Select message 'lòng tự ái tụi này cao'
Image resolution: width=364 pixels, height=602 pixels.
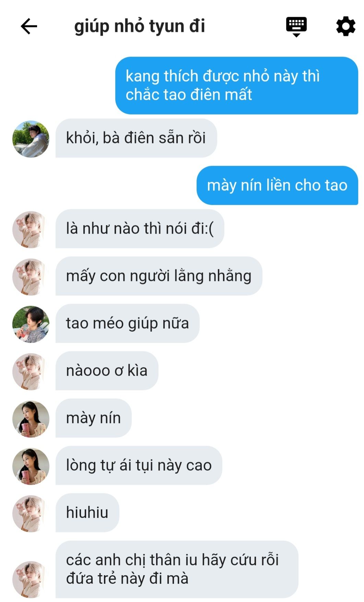pyautogui.click(x=139, y=465)
